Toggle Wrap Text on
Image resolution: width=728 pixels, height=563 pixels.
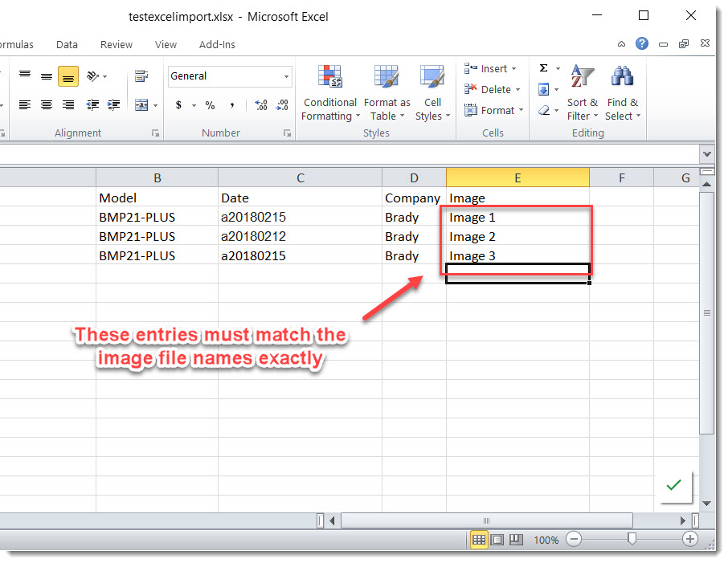pyautogui.click(x=141, y=76)
